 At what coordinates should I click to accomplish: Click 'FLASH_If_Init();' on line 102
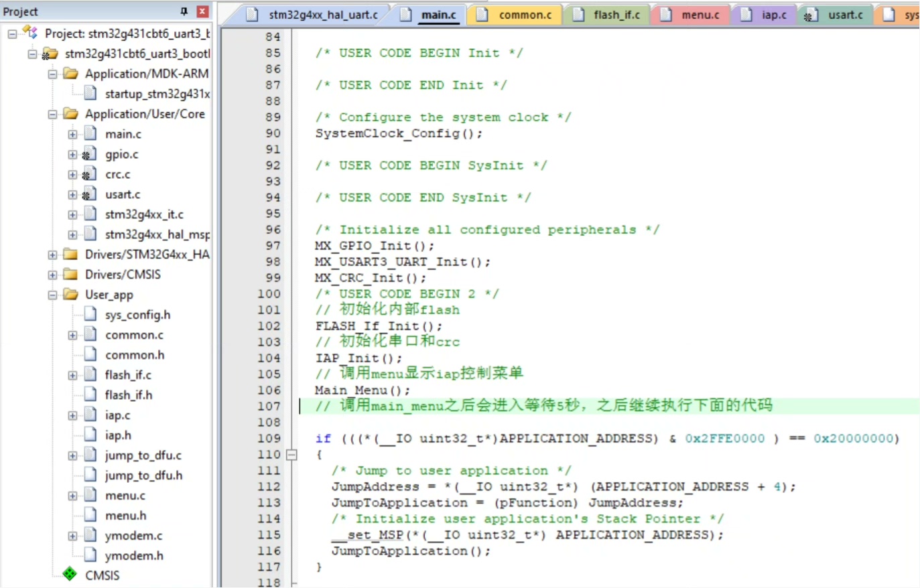[x=379, y=326]
